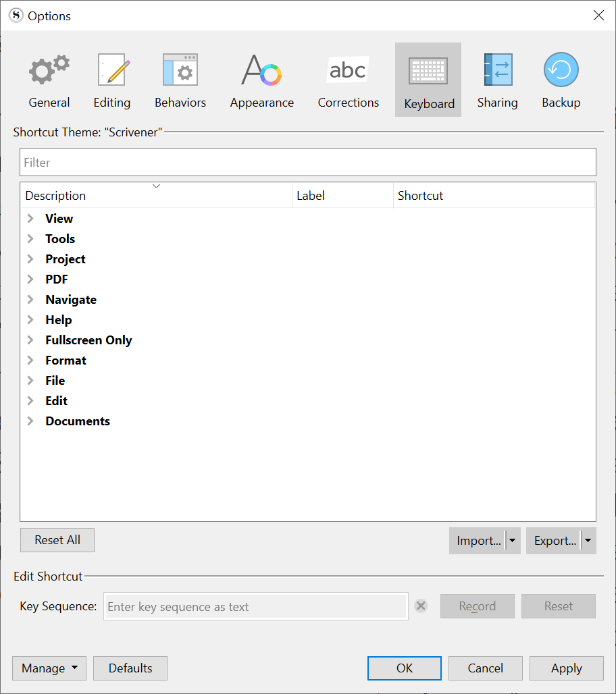616x694 pixels.
Task: Open the General gears icon
Action: click(x=49, y=70)
